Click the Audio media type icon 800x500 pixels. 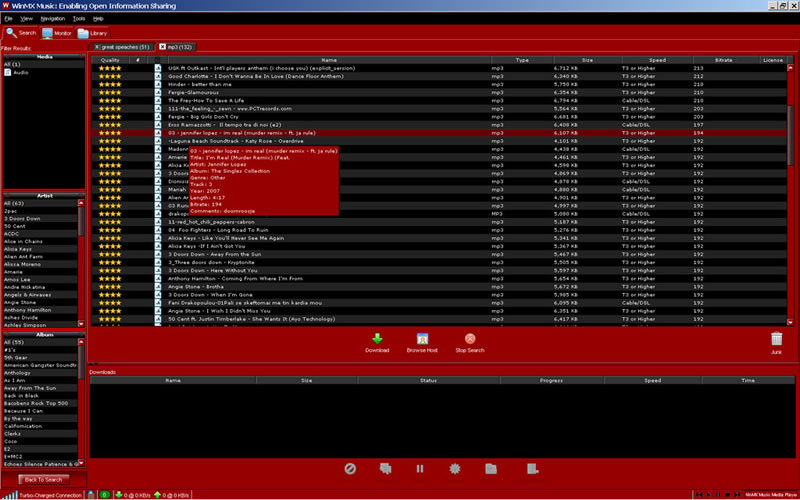(x=8, y=72)
